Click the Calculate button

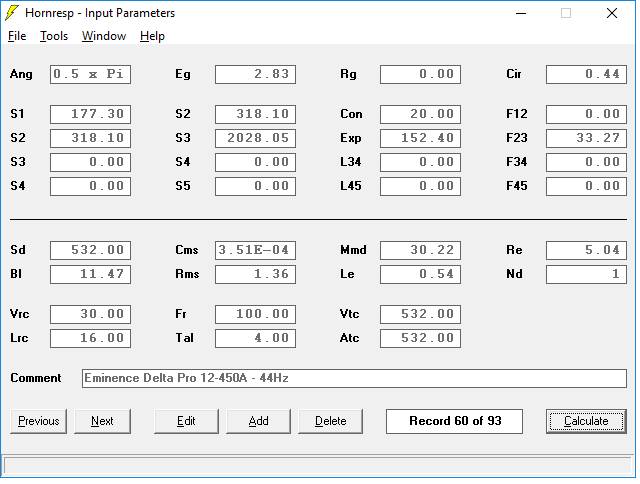[x=586, y=421]
